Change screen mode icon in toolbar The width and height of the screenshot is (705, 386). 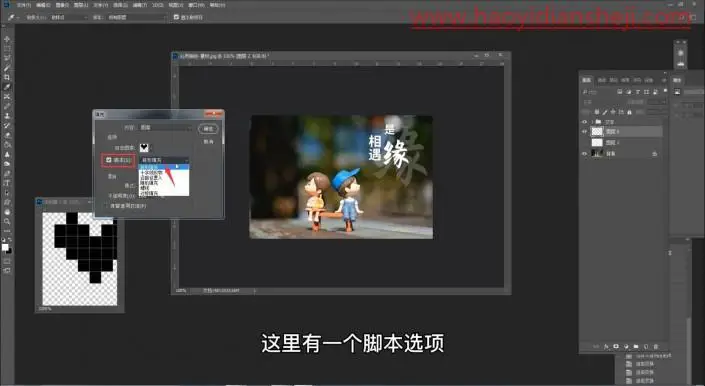[7, 271]
